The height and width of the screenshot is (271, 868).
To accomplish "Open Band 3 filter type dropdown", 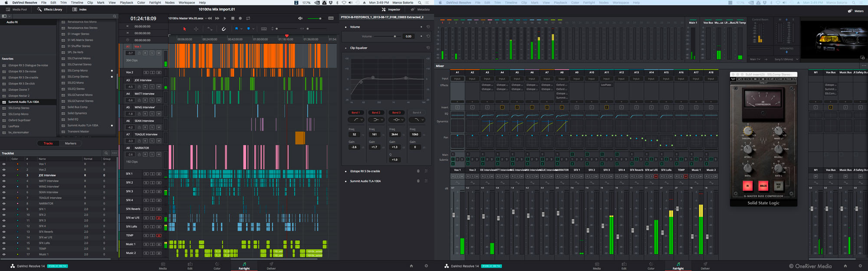I will click(396, 120).
